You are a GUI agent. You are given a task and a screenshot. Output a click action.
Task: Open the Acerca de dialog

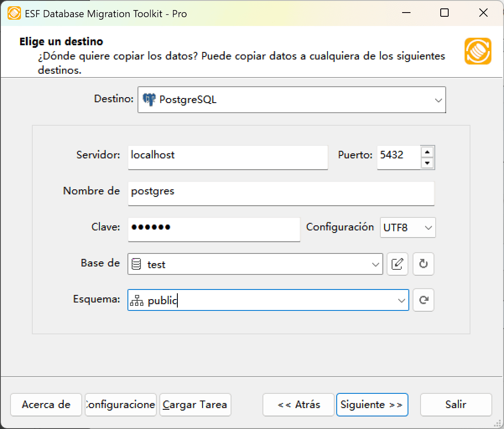point(46,405)
